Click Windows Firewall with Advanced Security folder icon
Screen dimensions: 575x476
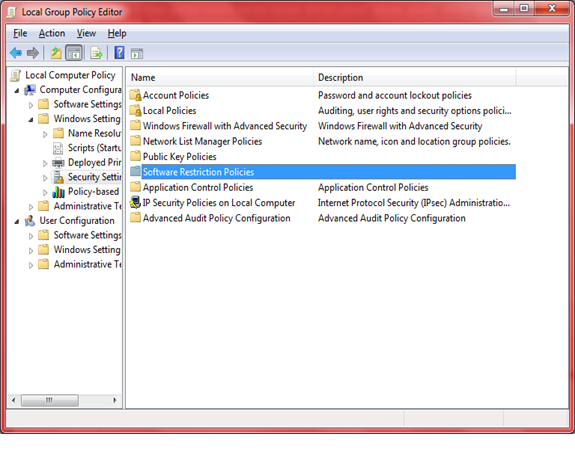coord(135,125)
